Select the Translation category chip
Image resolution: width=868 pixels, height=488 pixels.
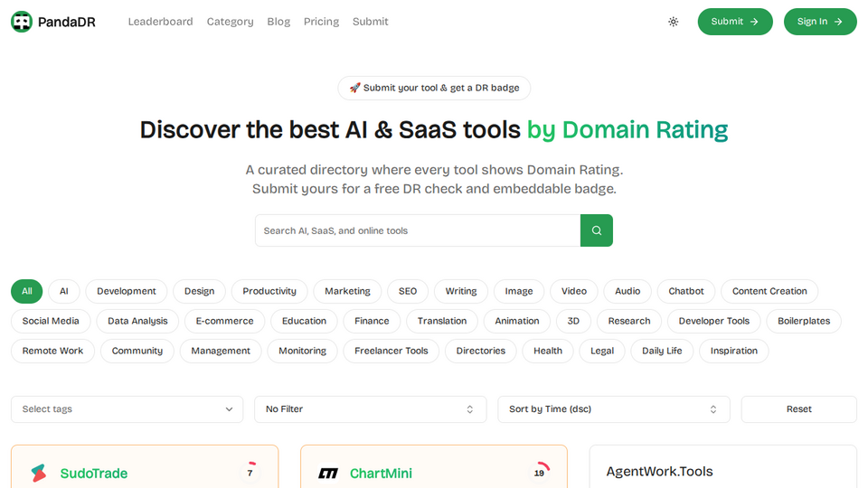coord(442,321)
